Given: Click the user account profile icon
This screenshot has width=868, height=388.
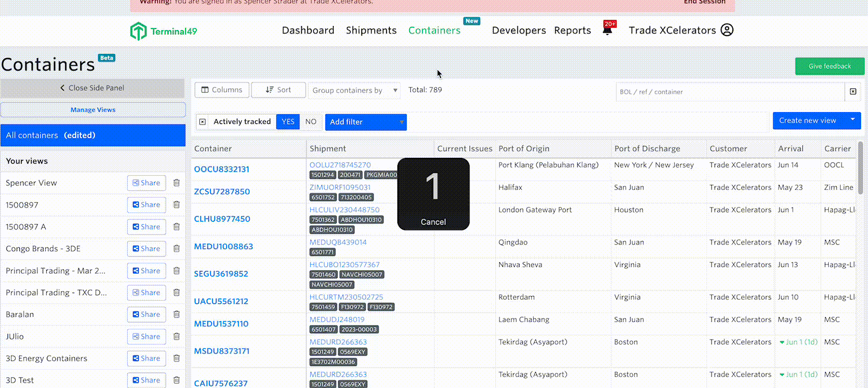Looking at the screenshot, I should tap(727, 30).
